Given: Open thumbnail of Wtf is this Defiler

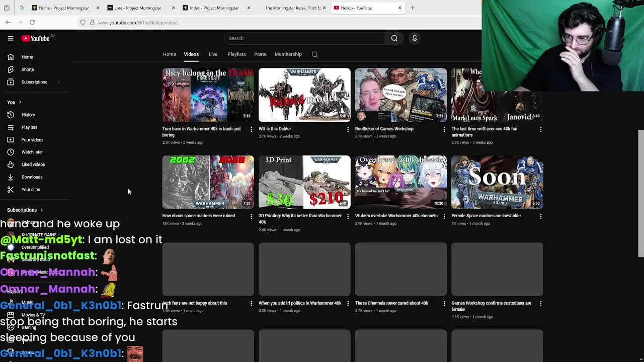Looking at the screenshot, I should coord(304,95).
